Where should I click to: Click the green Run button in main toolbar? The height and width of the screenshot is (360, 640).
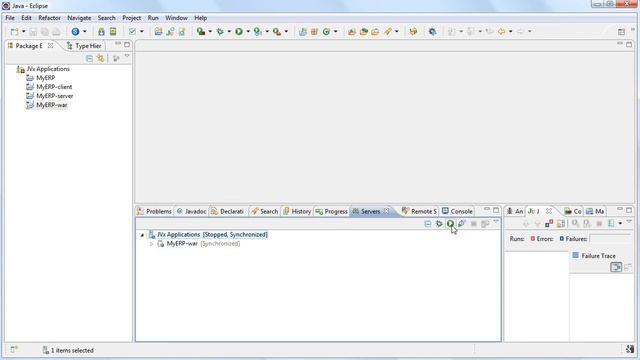pyautogui.click(x=239, y=31)
